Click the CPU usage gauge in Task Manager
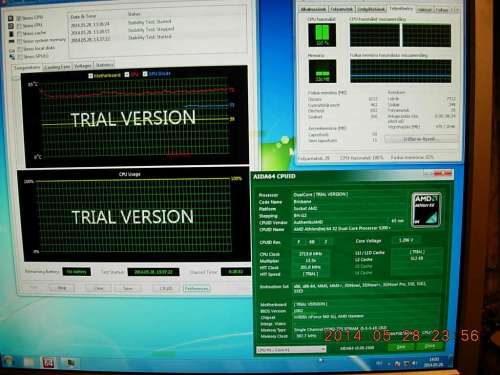The width and height of the screenshot is (500, 375). click(x=322, y=35)
